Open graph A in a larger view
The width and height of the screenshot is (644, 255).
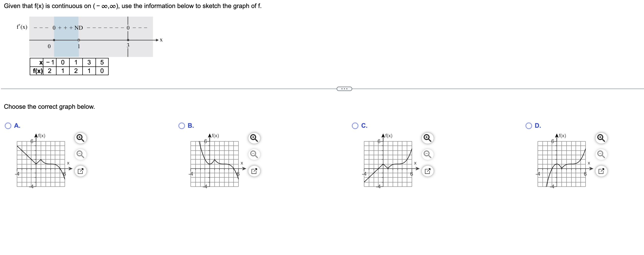(x=80, y=171)
